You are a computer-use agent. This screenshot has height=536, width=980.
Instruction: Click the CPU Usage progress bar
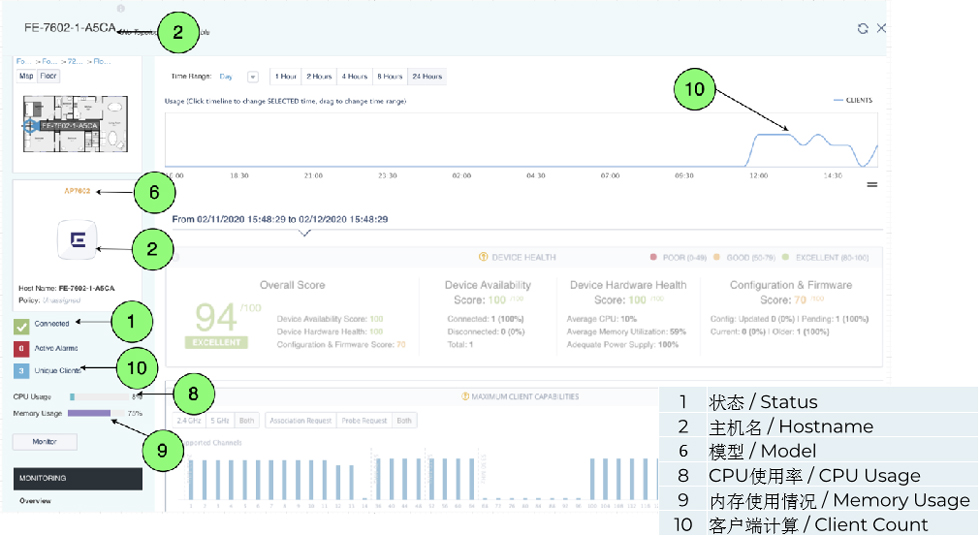99,397
